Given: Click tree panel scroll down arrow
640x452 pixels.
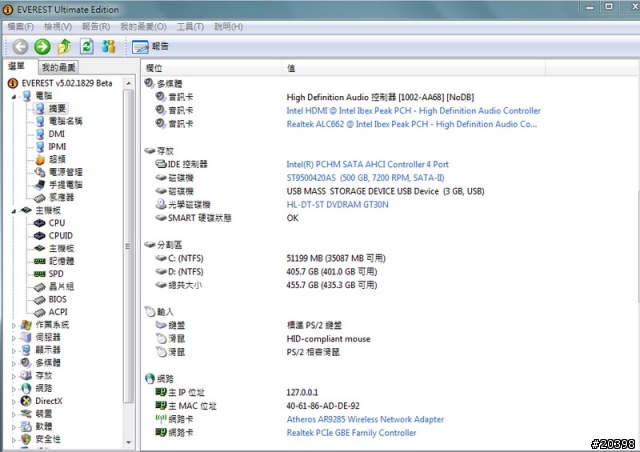Looking at the screenshot, I should pos(129,442).
